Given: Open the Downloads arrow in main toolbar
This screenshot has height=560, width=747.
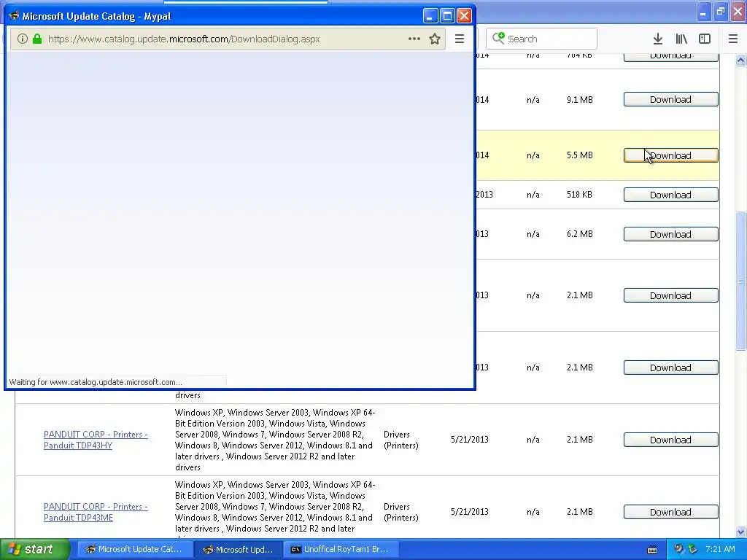Looking at the screenshot, I should (x=658, y=39).
